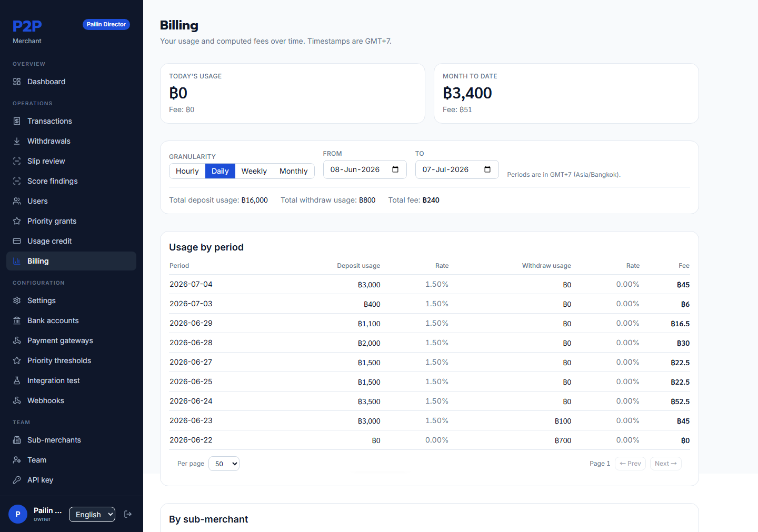Click the Usage credit card icon

click(17, 241)
